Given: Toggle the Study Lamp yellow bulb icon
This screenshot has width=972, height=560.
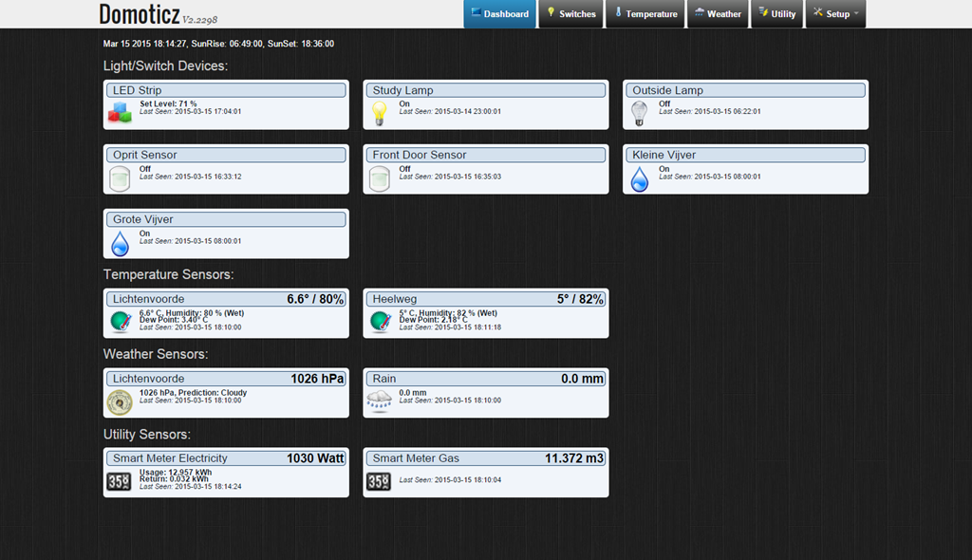Looking at the screenshot, I should pos(380,114).
